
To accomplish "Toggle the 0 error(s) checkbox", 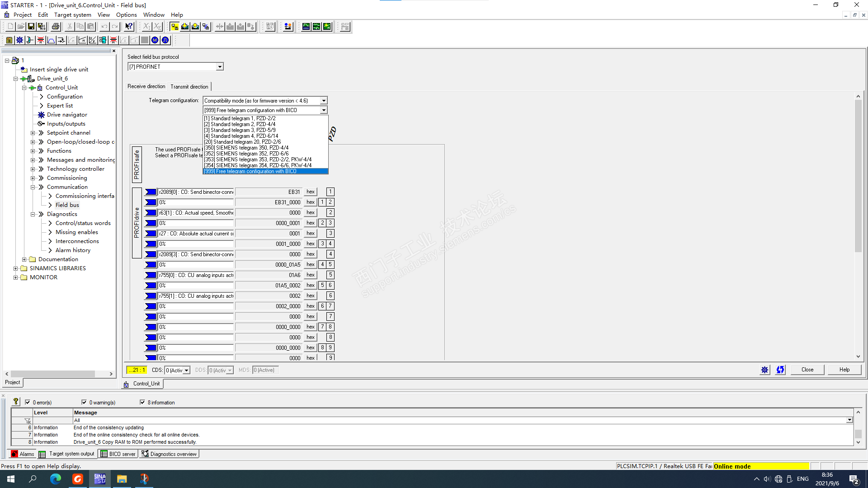I will tap(28, 402).
